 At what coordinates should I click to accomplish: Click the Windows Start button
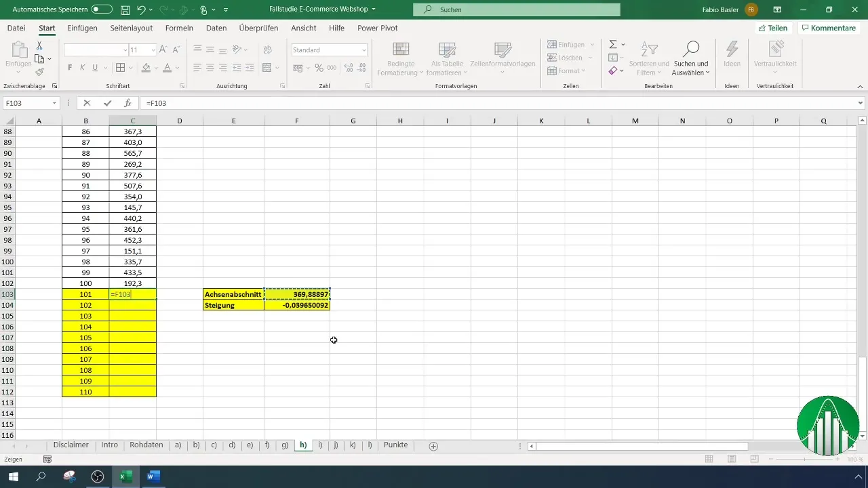(14, 476)
